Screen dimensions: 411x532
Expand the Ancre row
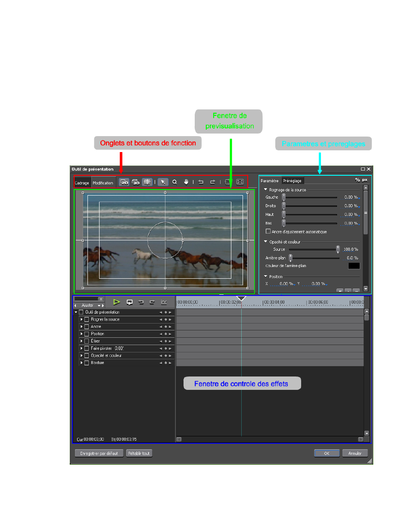[x=81, y=327]
